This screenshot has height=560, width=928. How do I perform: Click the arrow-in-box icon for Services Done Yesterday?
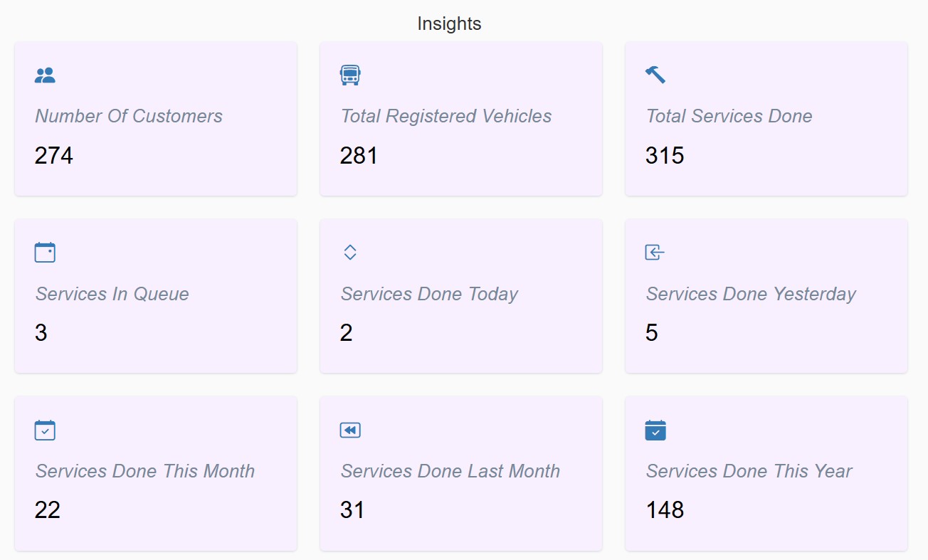[655, 253]
